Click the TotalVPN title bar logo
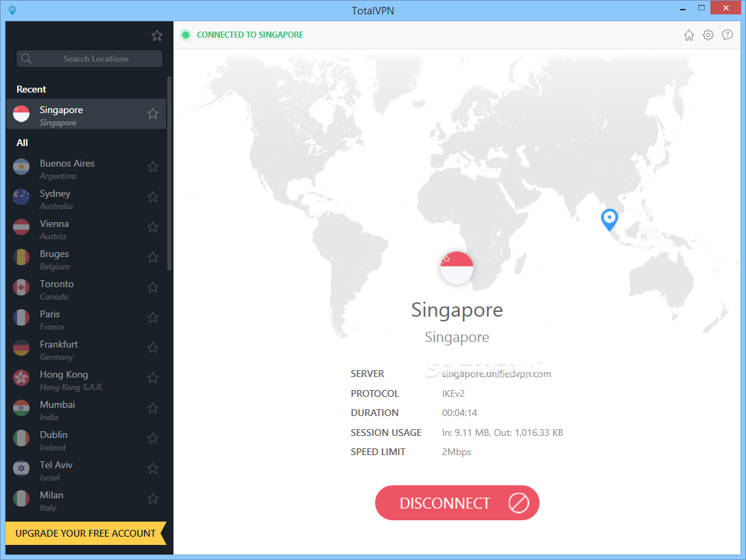746x560 pixels. point(12,10)
